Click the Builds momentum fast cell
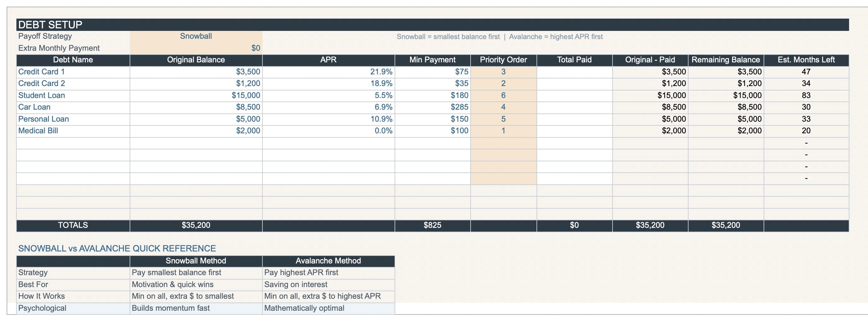Image resolution: width=868 pixels, height=329 pixels. tap(196, 309)
